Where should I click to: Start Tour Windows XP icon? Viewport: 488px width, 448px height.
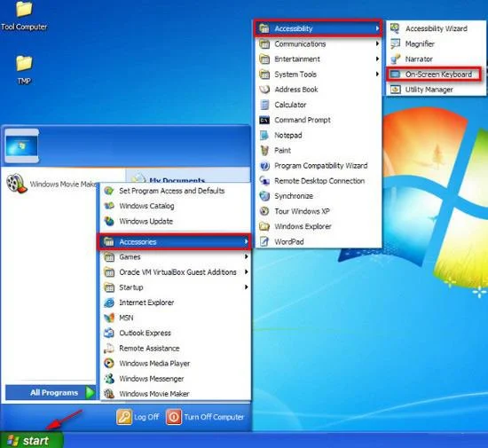264,211
